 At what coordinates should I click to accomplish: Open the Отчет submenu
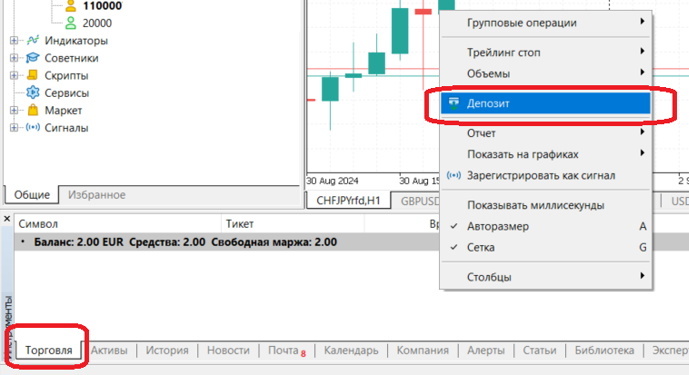[546, 133]
